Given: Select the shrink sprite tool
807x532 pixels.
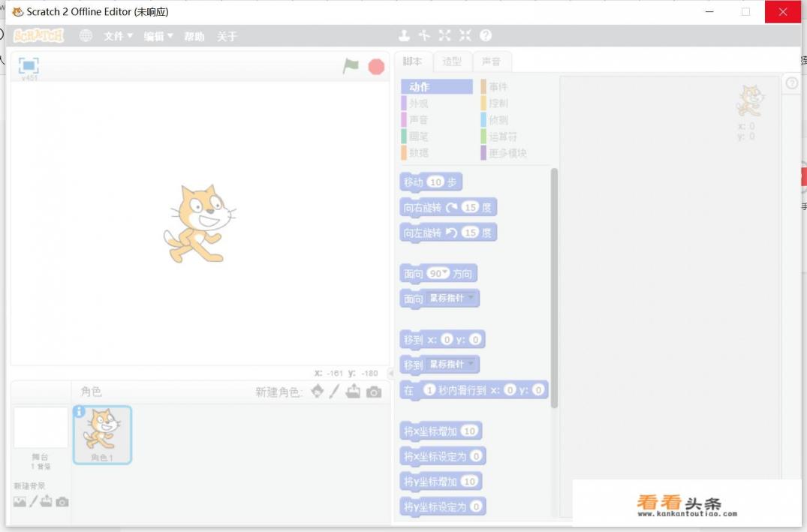Looking at the screenshot, I should click(465, 35).
